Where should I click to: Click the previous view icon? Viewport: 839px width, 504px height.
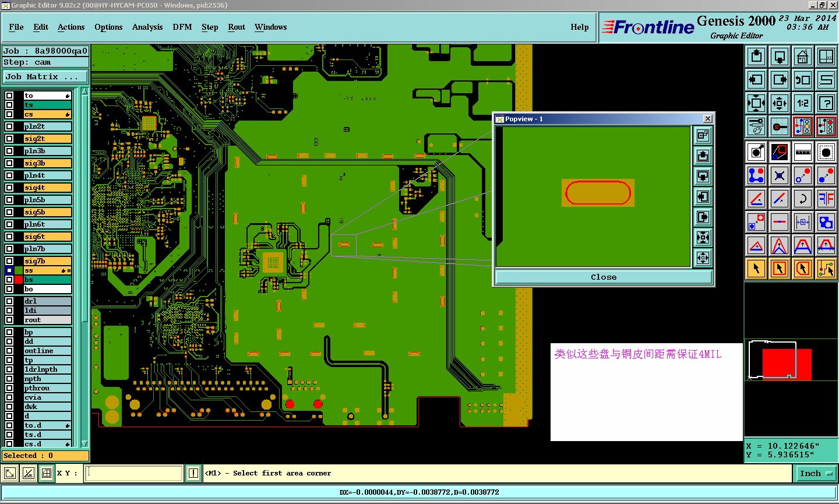pos(803,80)
